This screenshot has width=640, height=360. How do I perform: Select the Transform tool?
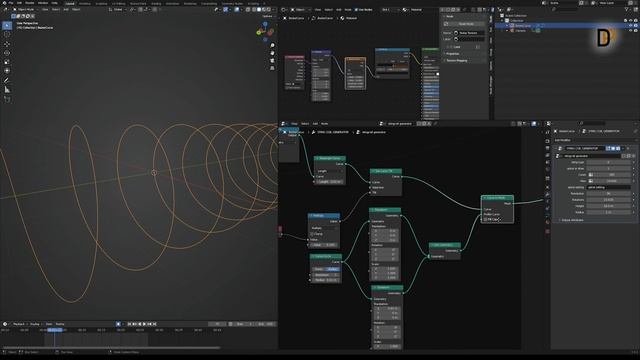pyautogui.click(x=7, y=71)
